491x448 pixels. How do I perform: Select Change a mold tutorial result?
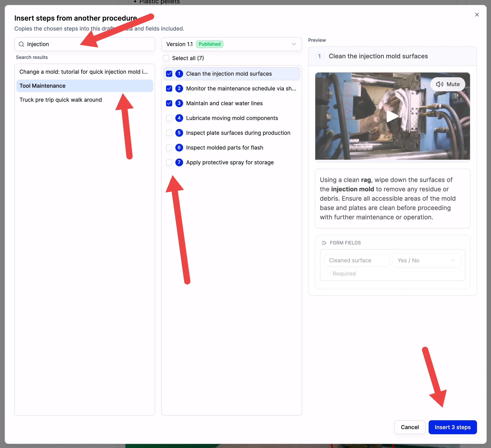pos(85,72)
